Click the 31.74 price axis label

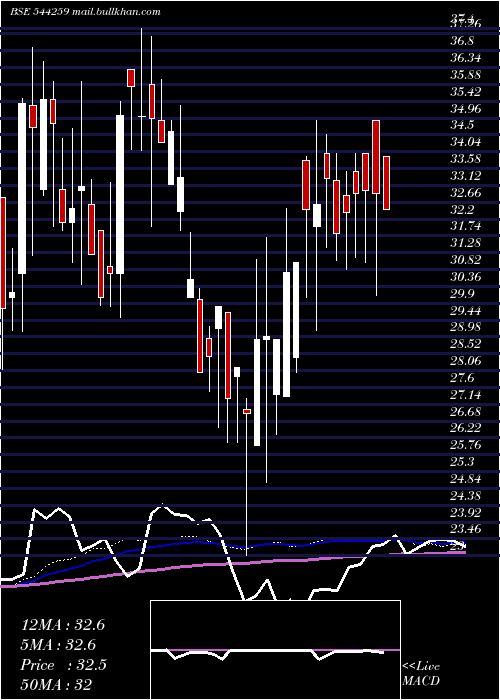pos(466,226)
